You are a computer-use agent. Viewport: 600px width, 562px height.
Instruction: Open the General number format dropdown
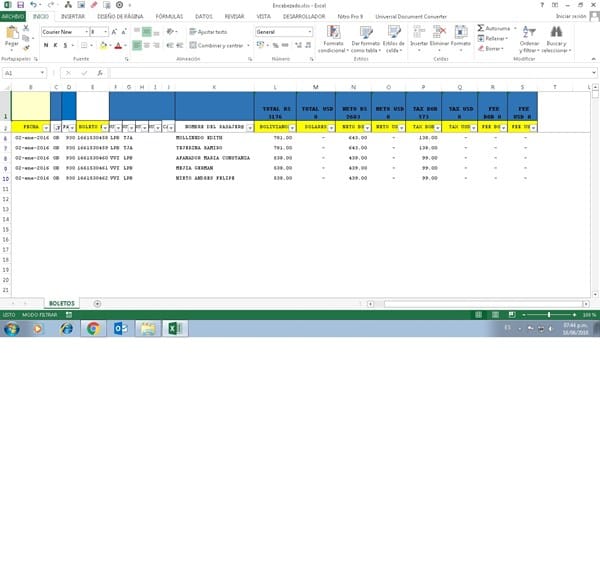coord(309,32)
